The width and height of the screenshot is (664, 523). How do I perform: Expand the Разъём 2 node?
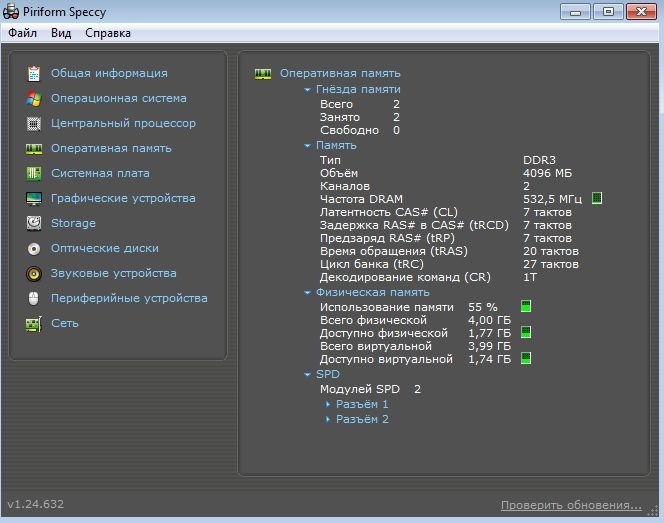tap(328, 419)
